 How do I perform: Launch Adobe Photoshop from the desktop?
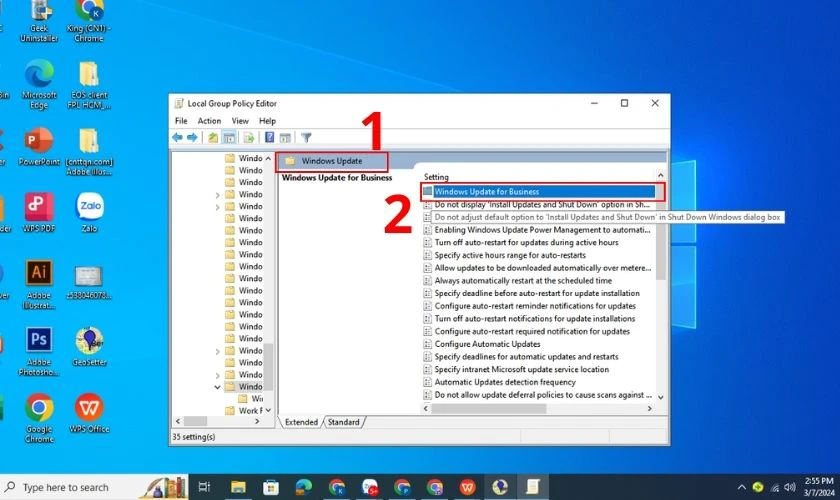[x=39, y=351]
